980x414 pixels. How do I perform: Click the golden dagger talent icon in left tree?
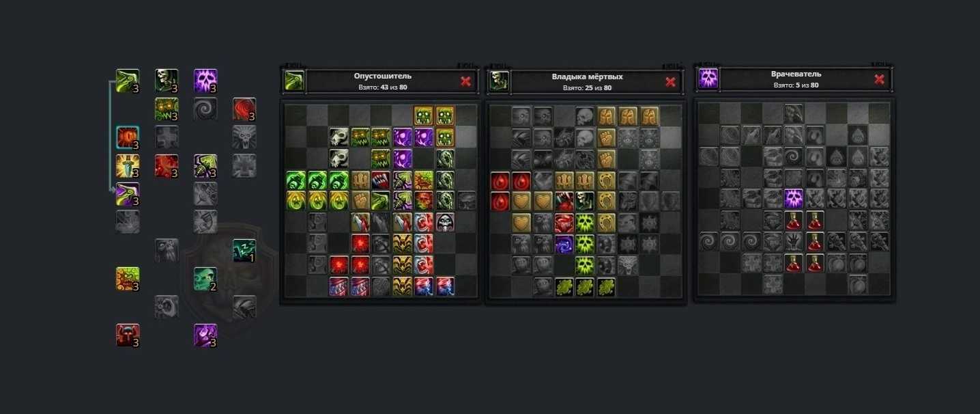[x=128, y=165]
